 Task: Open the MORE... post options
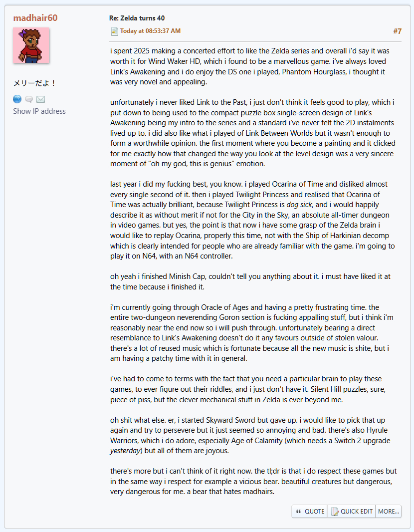point(389,511)
